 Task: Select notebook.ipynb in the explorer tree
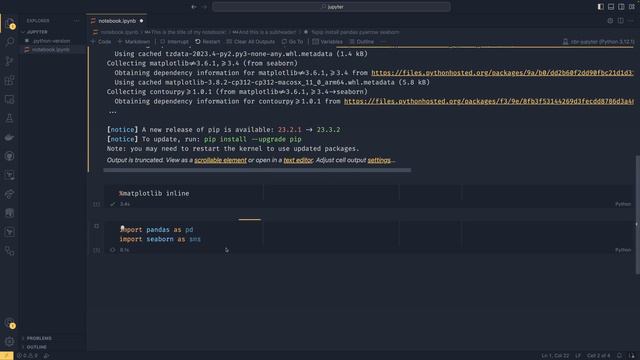(51, 49)
